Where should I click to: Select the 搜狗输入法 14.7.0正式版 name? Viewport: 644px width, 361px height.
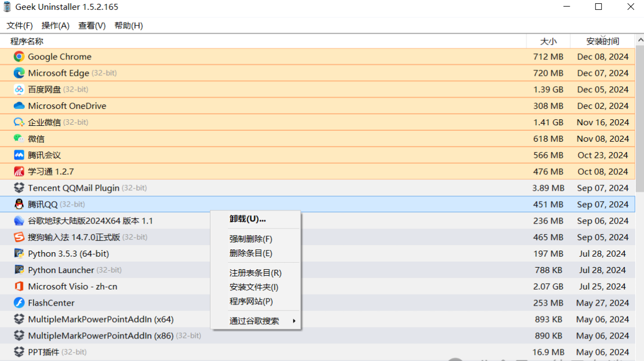pos(74,237)
